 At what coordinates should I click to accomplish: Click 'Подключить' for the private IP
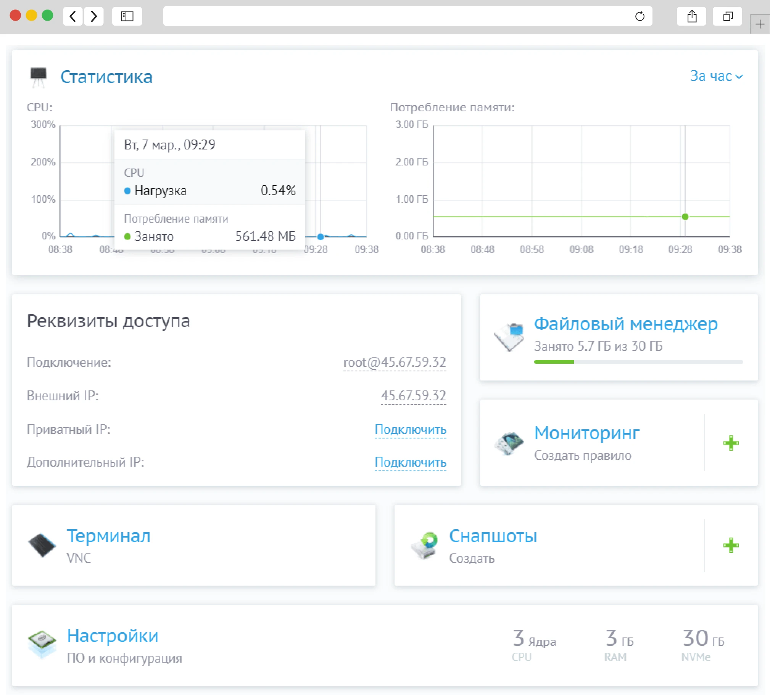pyautogui.click(x=410, y=429)
